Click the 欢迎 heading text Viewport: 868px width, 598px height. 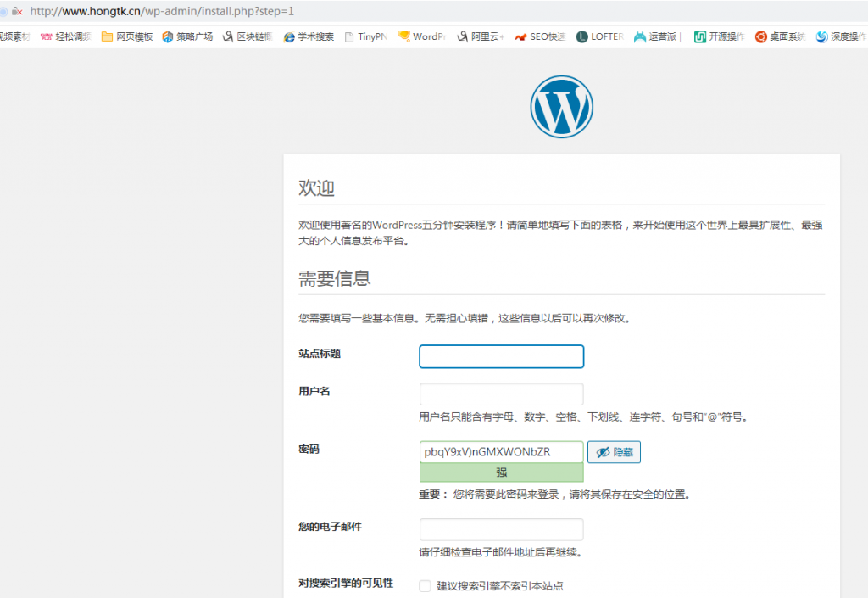[x=316, y=187]
